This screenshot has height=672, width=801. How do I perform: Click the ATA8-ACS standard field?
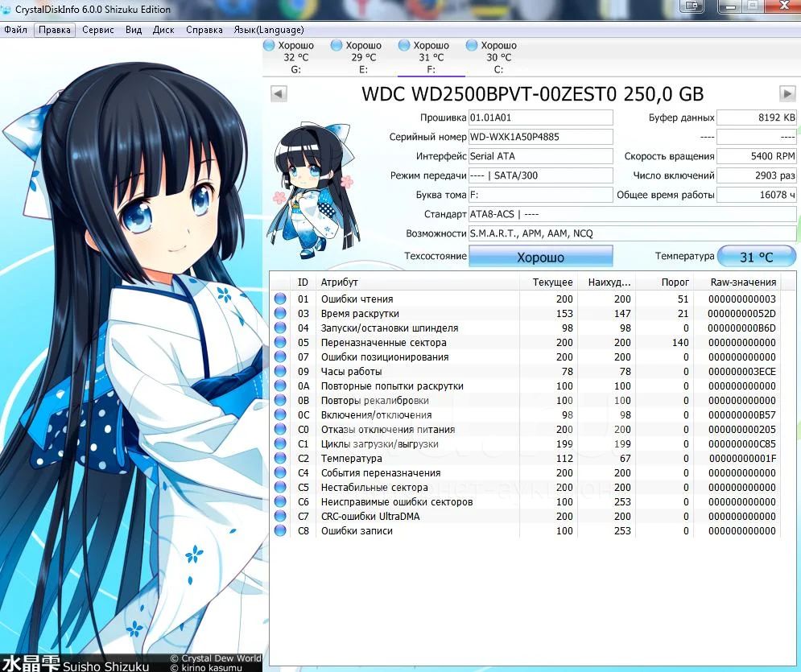click(x=633, y=214)
